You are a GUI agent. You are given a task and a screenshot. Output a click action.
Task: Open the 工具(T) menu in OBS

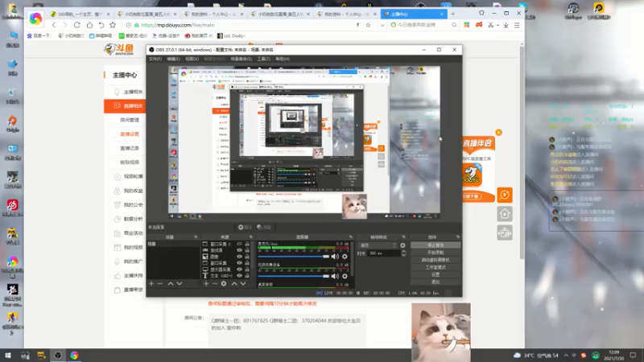pyautogui.click(x=264, y=59)
